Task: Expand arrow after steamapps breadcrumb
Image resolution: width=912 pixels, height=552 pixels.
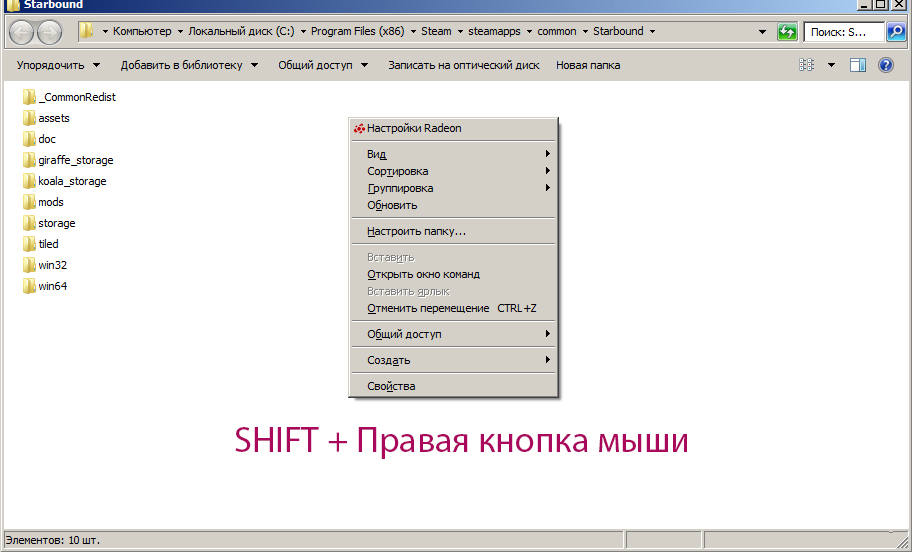Action: click(529, 31)
